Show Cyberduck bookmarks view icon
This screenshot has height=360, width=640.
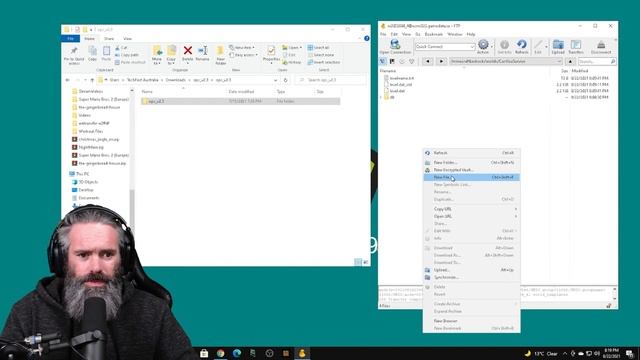coord(392,61)
